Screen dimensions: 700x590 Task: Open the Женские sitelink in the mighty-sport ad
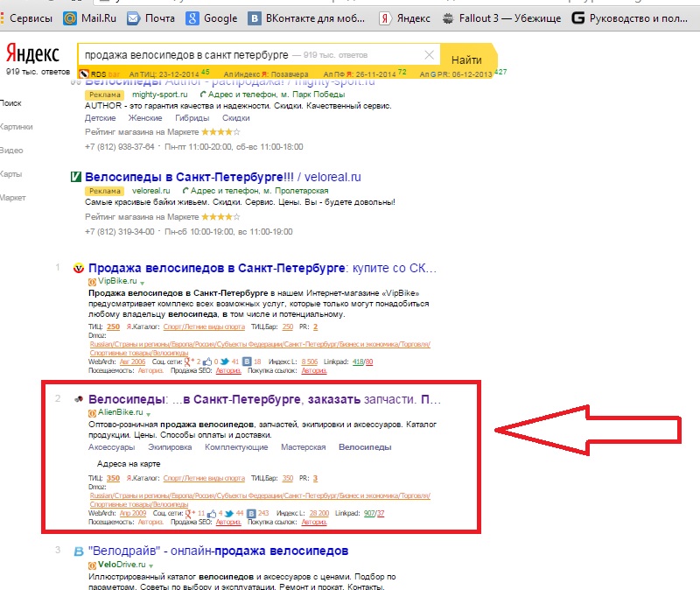coord(145,118)
